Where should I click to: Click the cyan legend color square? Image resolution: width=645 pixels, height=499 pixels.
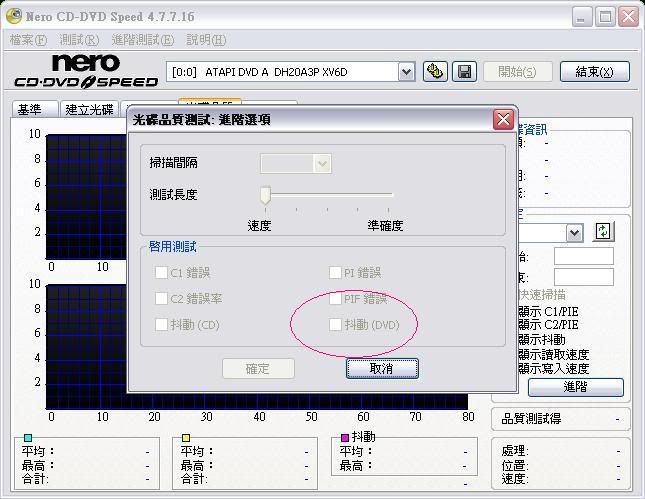point(28,437)
